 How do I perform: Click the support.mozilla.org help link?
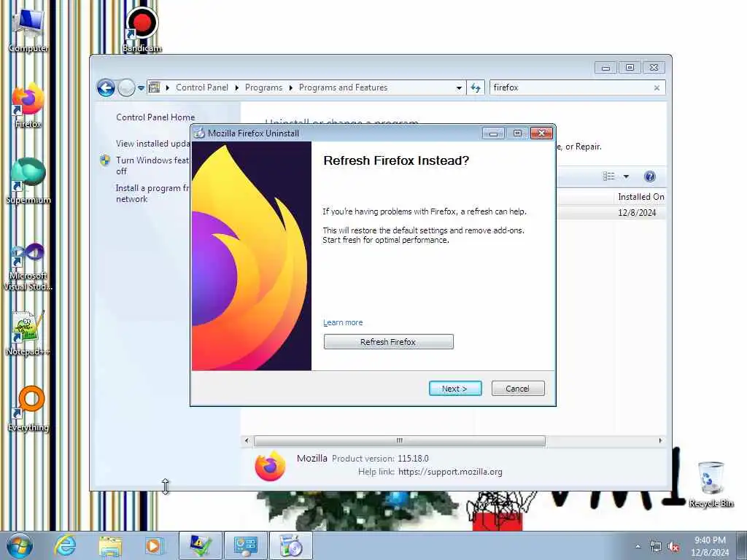click(x=450, y=472)
